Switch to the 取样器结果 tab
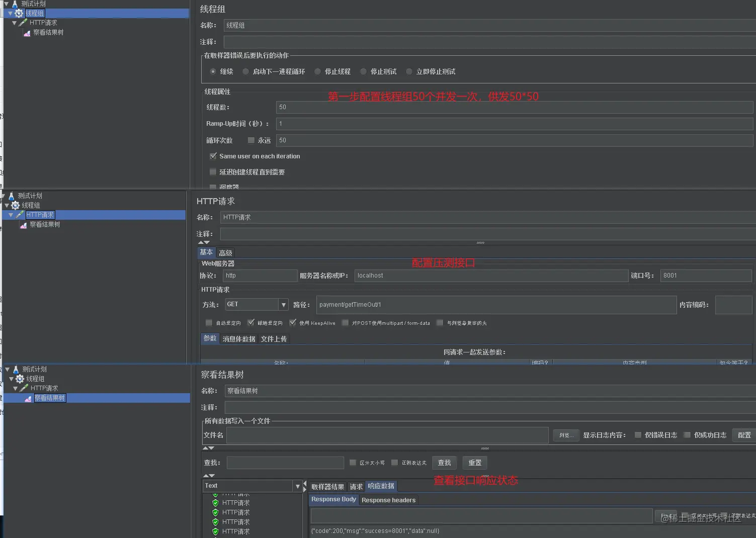This screenshot has width=756, height=538. click(327, 487)
